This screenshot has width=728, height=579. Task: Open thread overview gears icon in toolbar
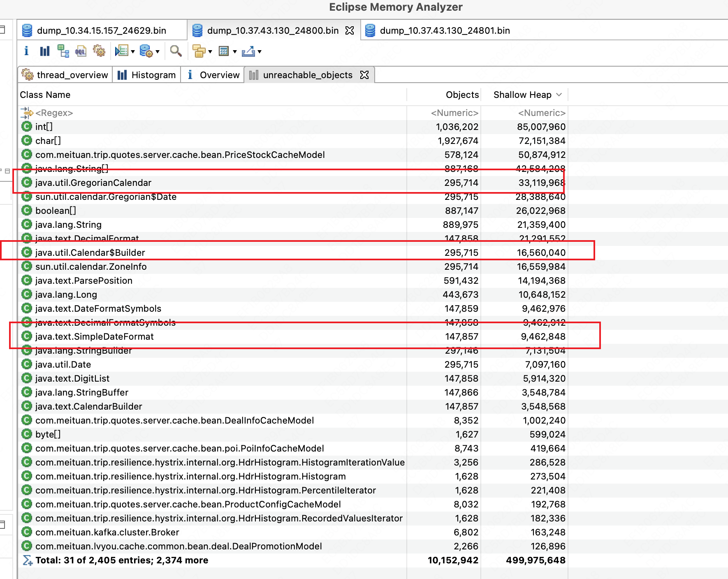click(99, 51)
